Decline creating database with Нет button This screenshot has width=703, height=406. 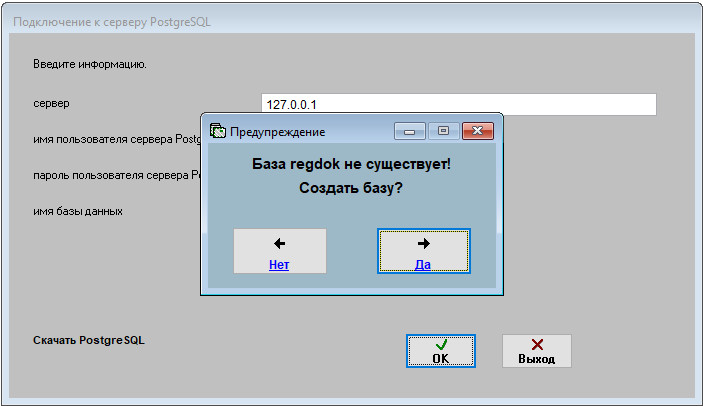click(x=280, y=251)
